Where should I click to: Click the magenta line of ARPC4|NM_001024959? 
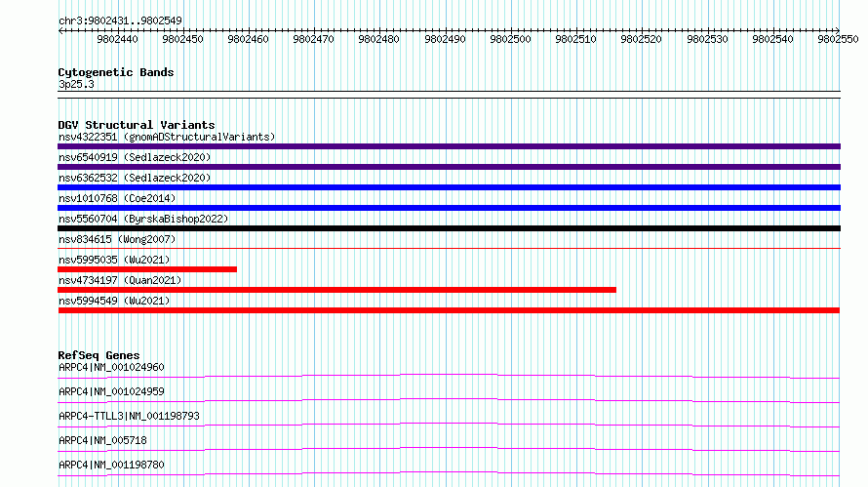tap(449, 400)
